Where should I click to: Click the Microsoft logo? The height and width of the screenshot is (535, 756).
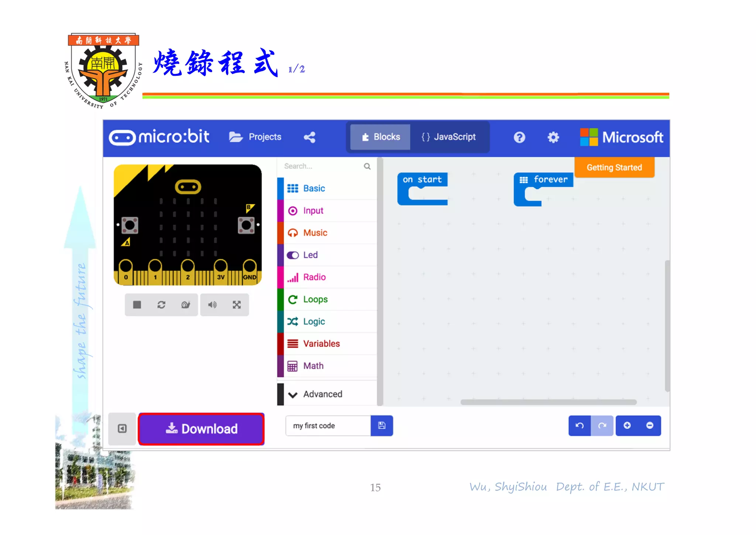tap(621, 137)
